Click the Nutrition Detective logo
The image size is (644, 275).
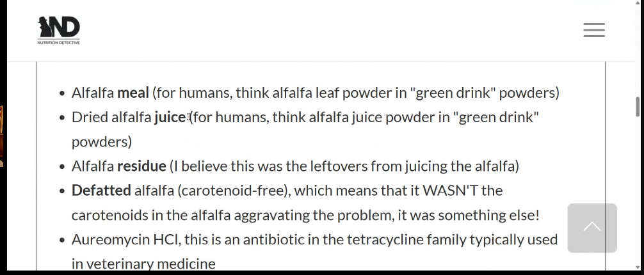59,30
